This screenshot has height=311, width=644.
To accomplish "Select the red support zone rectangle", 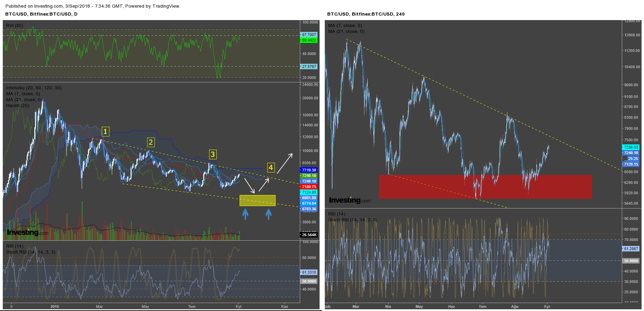I will (485, 187).
